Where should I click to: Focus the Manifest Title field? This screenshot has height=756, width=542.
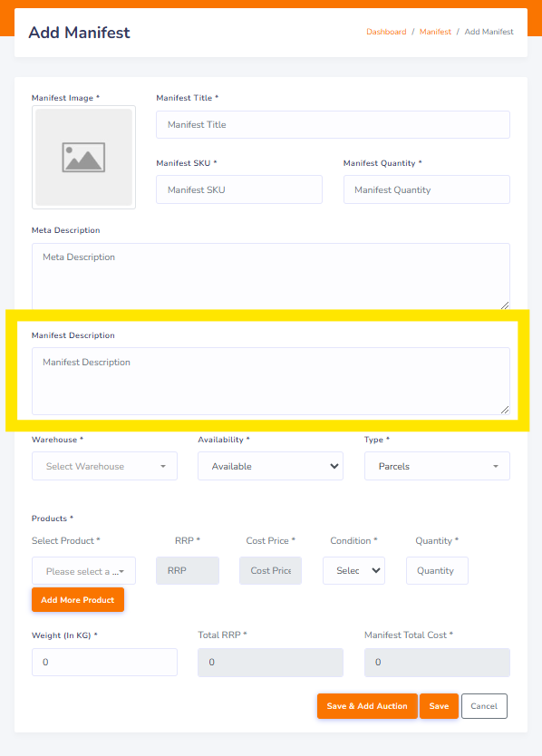333,125
